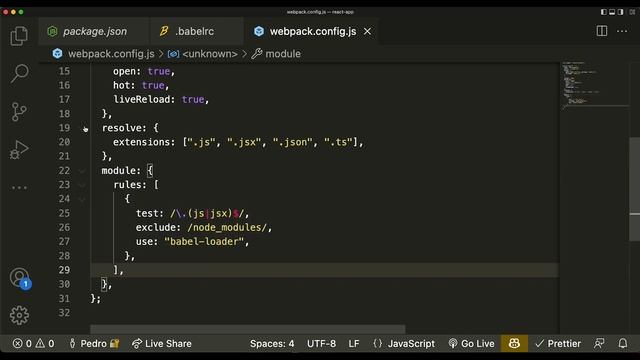Close the webpack.config.js tab
Screen dimensions: 640x360
click(367, 31)
